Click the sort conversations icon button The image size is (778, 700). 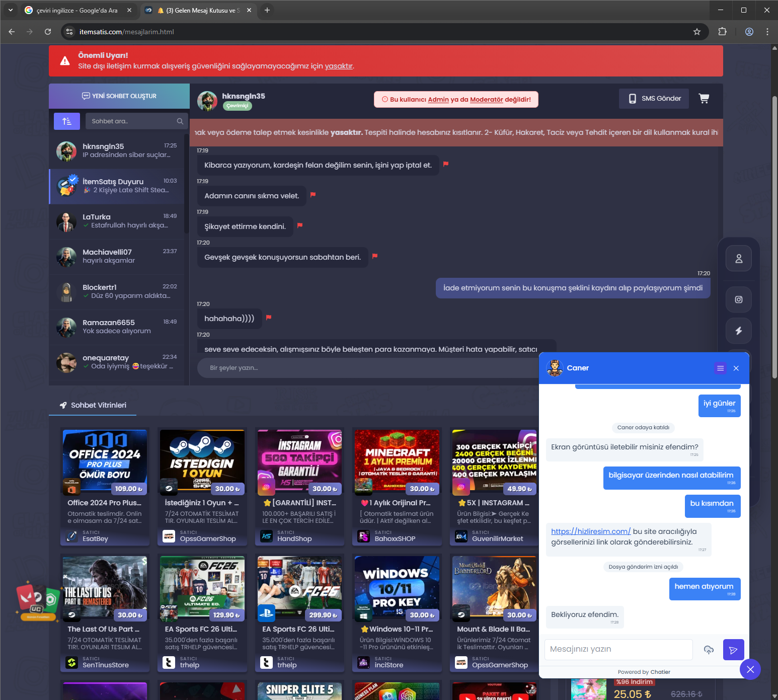point(67,121)
